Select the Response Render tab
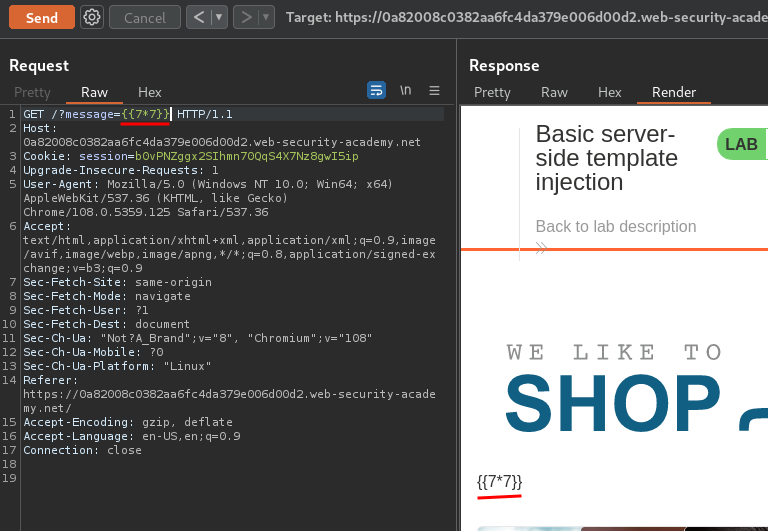 [673, 92]
